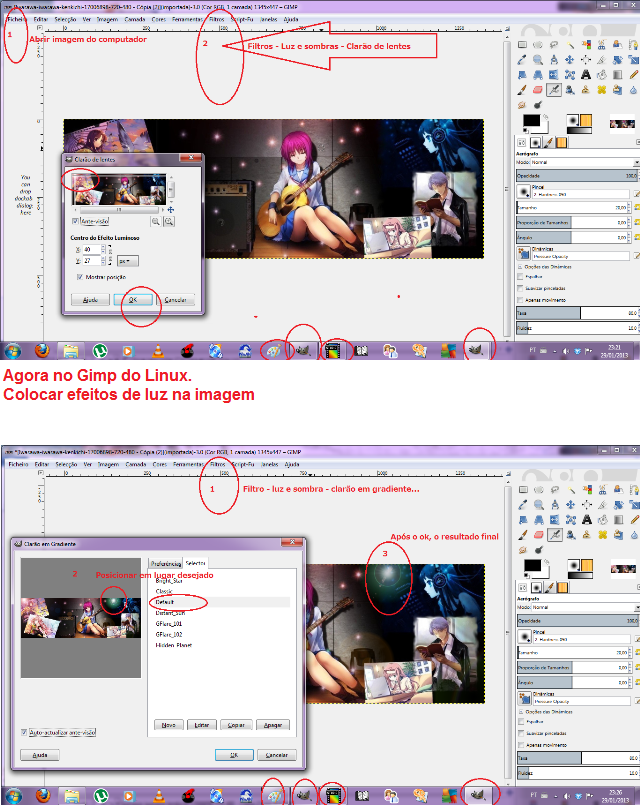
Task: Select the Rectangle Select tool in top GIMP toolbox
Action: click(x=522, y=45)
